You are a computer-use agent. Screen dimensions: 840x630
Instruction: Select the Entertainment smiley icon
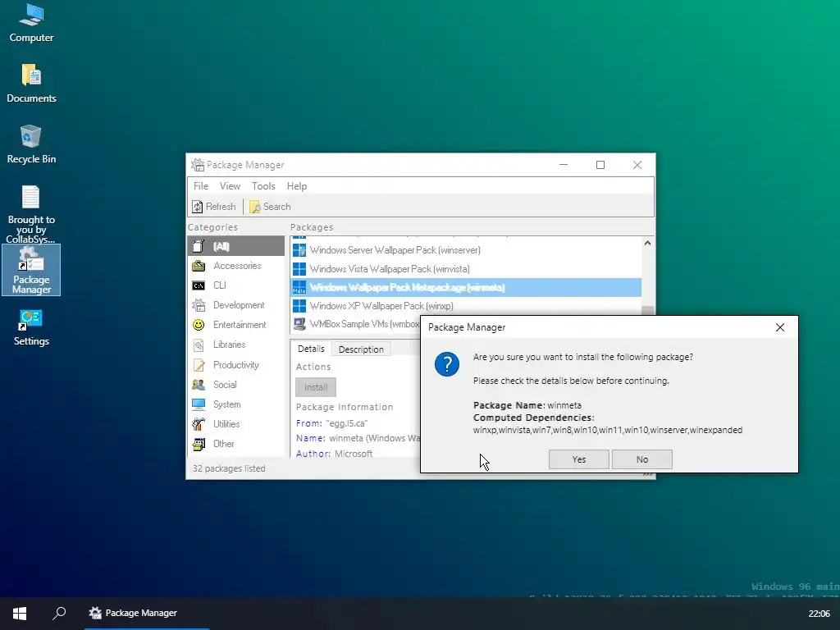tap(199, 325)
